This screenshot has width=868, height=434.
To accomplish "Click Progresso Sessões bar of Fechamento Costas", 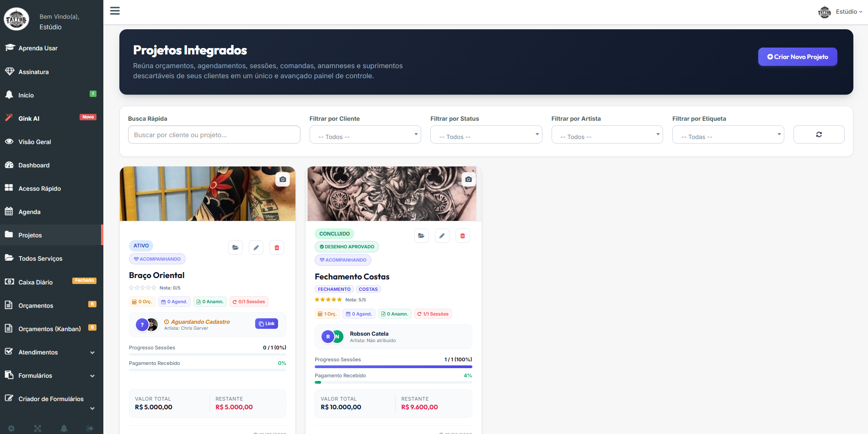I will [393, 367].
